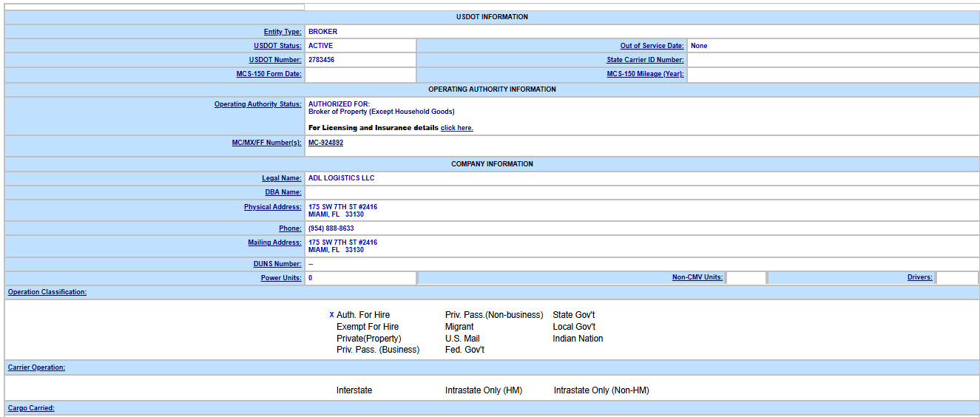Click the Auth. For Hire classification
The height and width of the screenshot is (417, 980).
(x=363, y=315)
